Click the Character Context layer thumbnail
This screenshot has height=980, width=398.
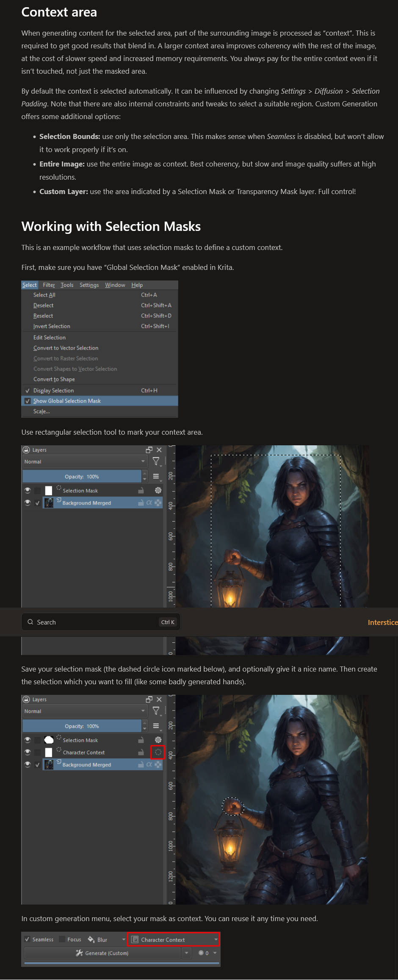coord(49,752)
